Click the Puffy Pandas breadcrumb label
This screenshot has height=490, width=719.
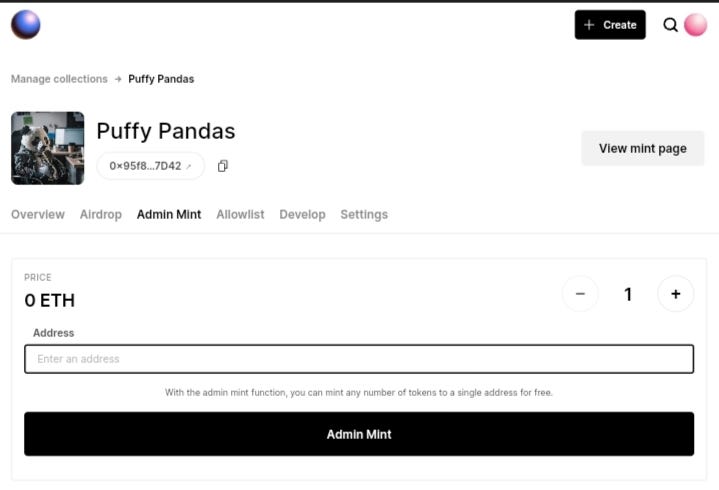pyautogui.click(x=161, y=79)
